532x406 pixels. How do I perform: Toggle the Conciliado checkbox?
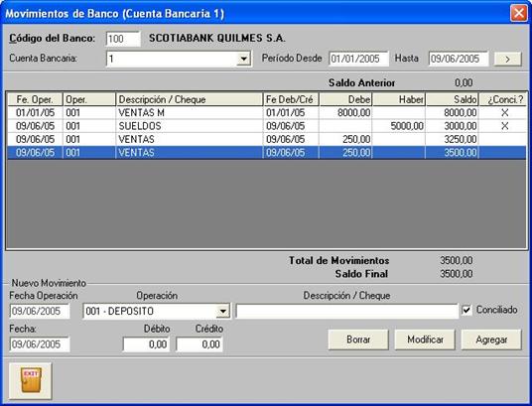click(x=466, y=310)
